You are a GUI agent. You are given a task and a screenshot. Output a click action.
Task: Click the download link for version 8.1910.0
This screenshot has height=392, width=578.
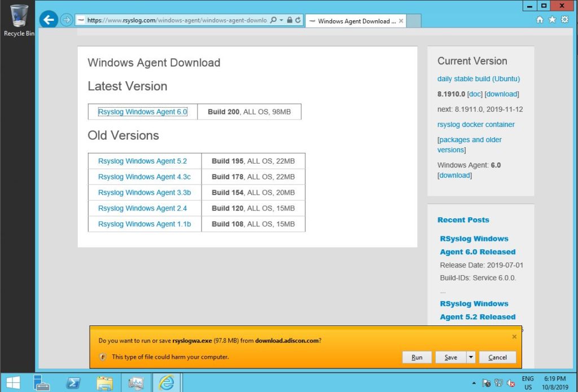(501, 94)
